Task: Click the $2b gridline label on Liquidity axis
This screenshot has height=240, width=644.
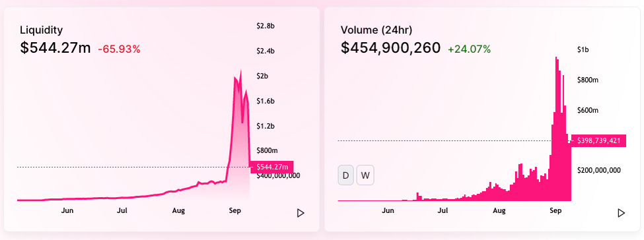Action: (262, 76)
